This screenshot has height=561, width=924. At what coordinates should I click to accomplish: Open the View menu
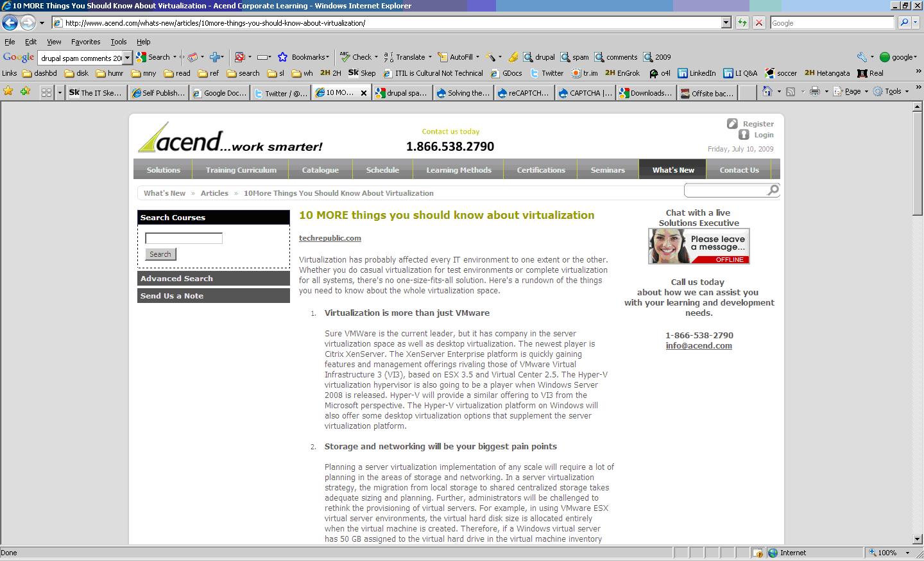(54, 42)
